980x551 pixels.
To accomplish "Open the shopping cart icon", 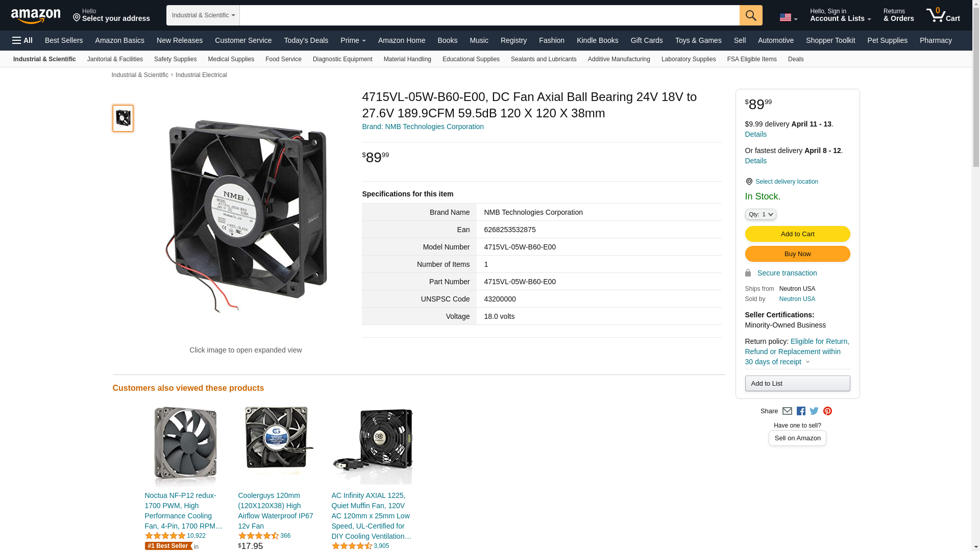I will pos(943,15).
